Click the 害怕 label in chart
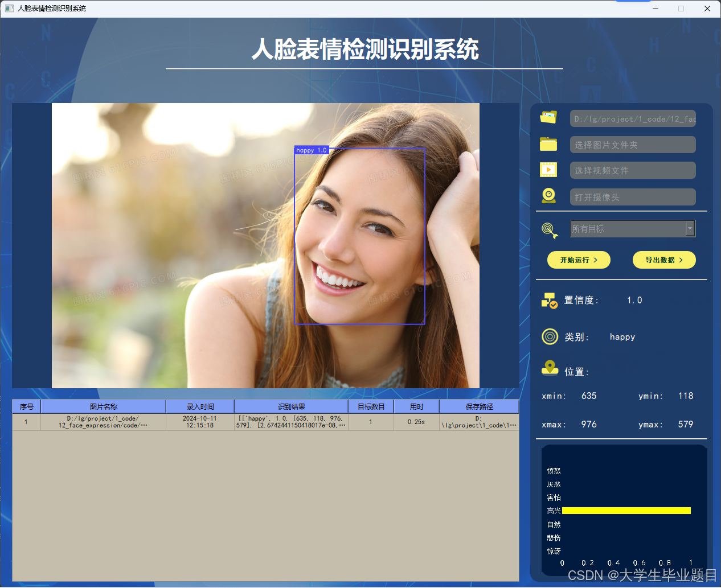The image size is (721, 588). 554,497
